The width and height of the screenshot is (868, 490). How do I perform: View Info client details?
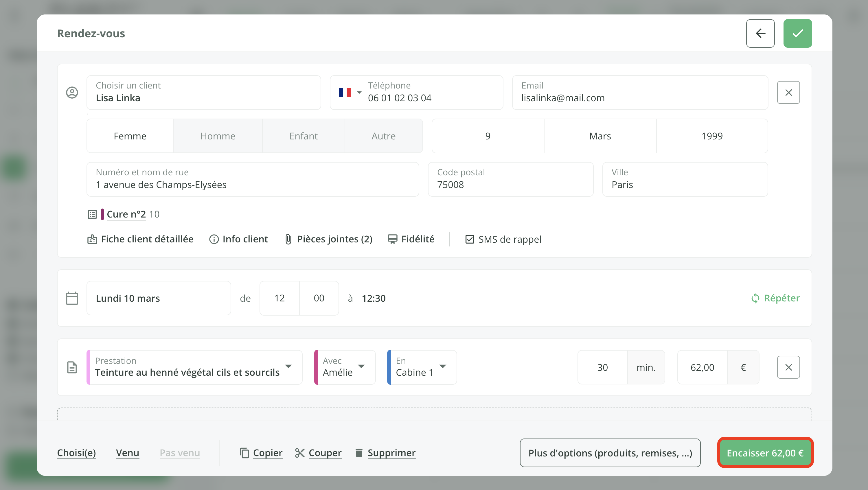(245, 239)
